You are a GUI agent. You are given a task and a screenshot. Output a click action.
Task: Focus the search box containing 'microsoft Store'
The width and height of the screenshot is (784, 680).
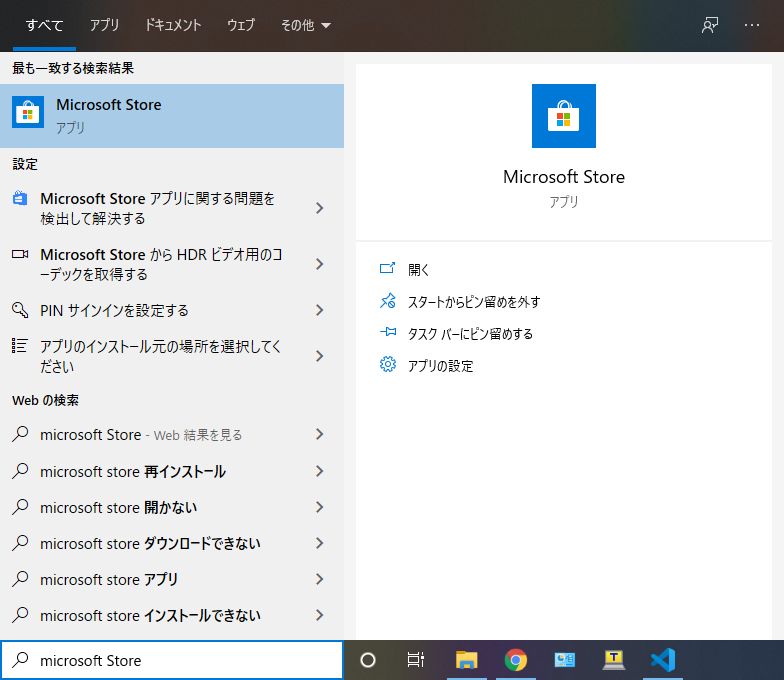pos(172,660)
